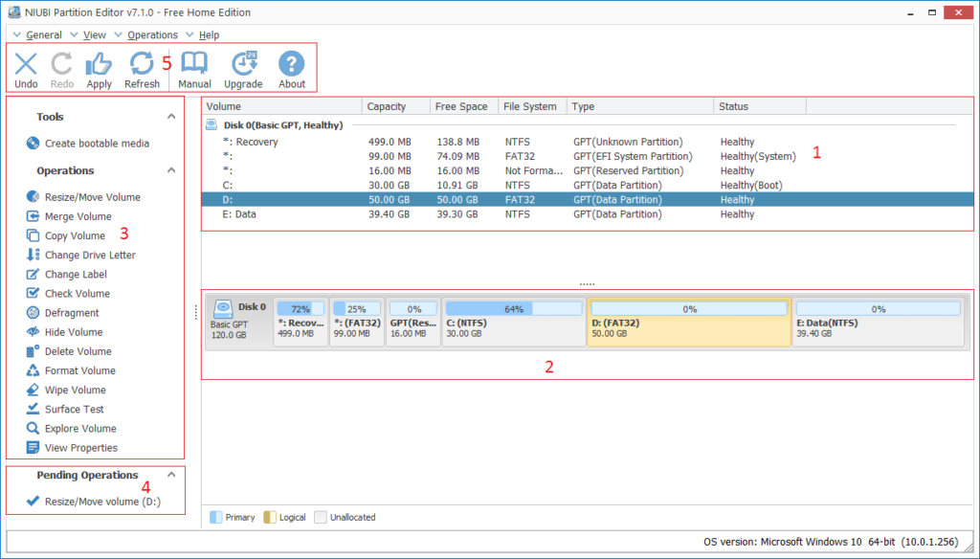This screenshot has height=559, width=980.
Task: Sort by Volume column header
Action: [282, 106]
